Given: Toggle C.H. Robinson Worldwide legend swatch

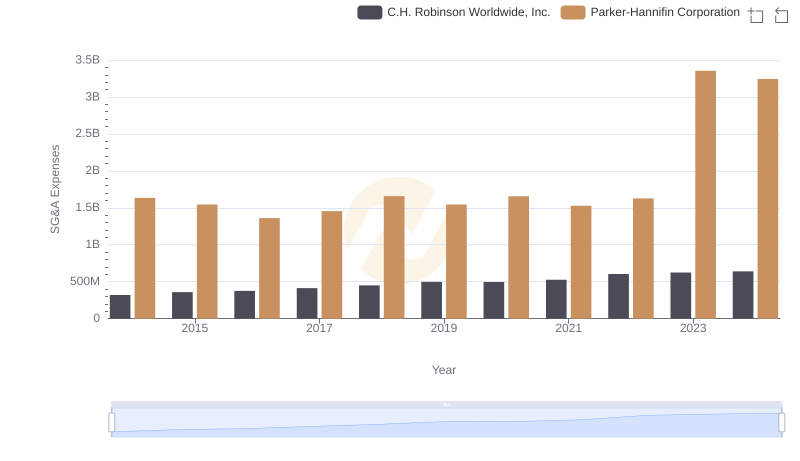Looking at the screenshot, I should (x=369, y=12).
